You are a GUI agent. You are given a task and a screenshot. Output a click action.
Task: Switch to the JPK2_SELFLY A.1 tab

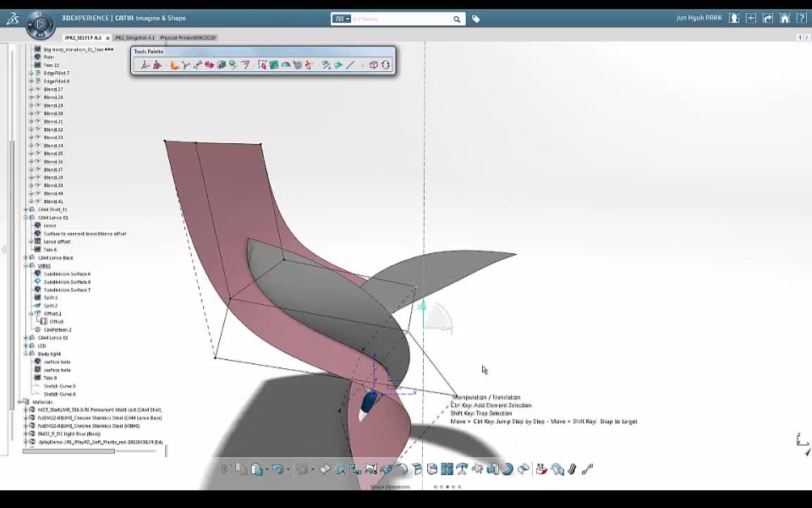coord(83,38)
